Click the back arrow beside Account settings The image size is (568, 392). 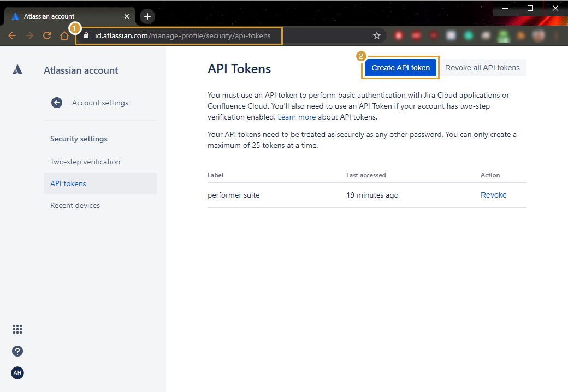(x=57, y=103)
